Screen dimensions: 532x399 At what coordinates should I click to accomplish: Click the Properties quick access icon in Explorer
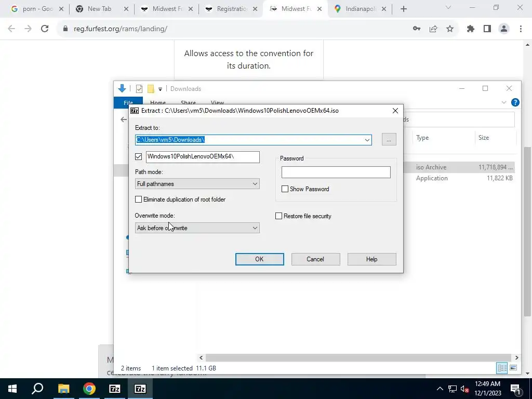[139, 89]
